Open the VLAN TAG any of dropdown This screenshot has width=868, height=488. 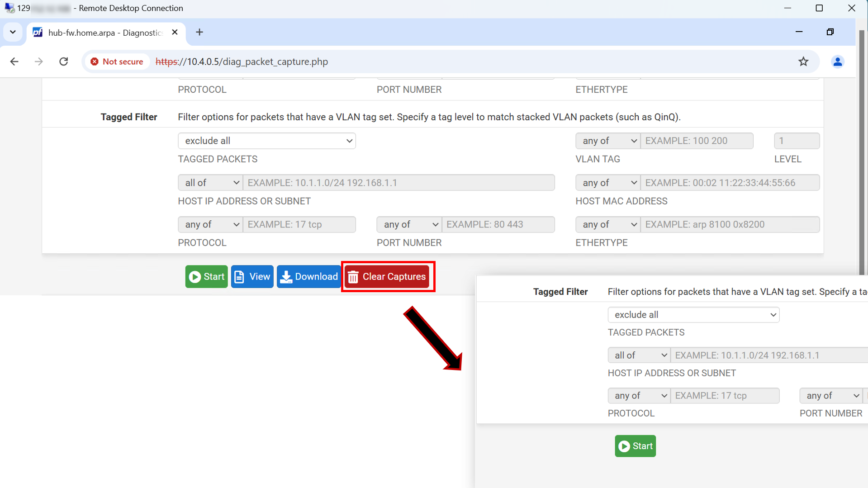click(x=608, y=141)
